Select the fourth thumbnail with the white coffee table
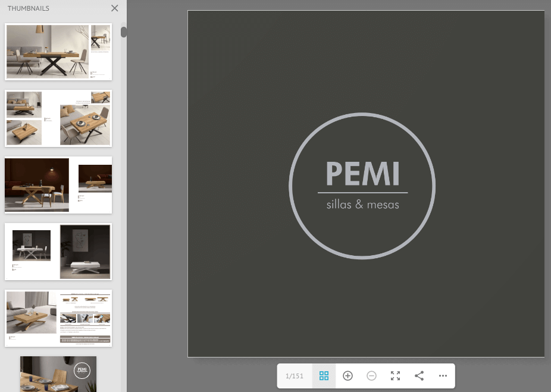 (58, 252)
